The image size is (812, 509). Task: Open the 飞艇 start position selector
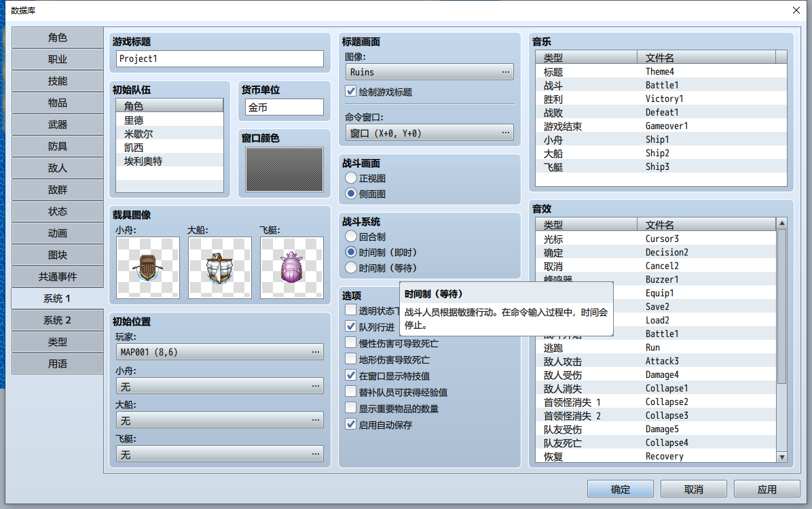220,455
